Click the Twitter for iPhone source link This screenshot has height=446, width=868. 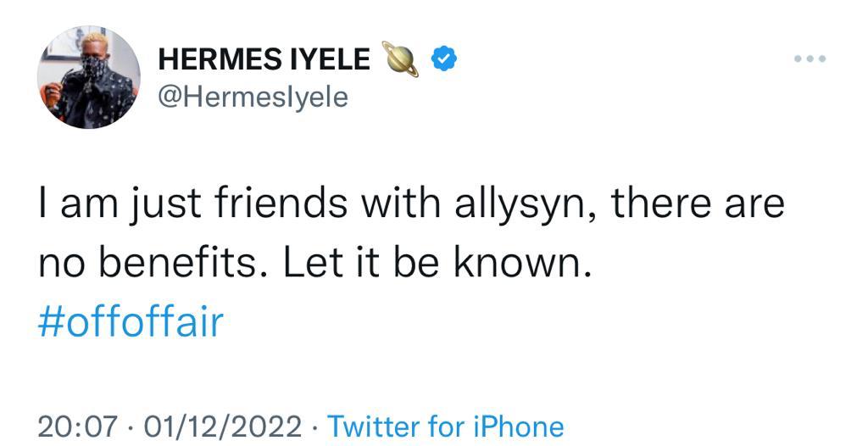[x=445, y=426]
